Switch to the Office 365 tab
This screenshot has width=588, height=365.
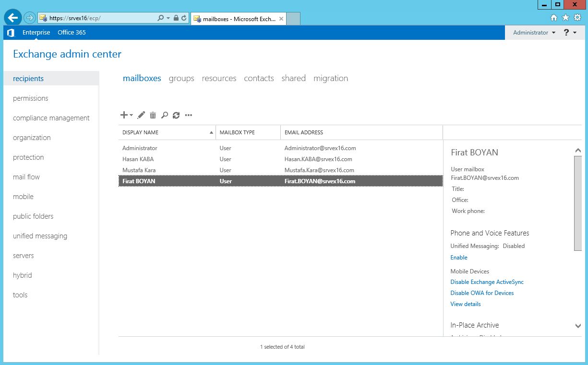pos(72,33)
